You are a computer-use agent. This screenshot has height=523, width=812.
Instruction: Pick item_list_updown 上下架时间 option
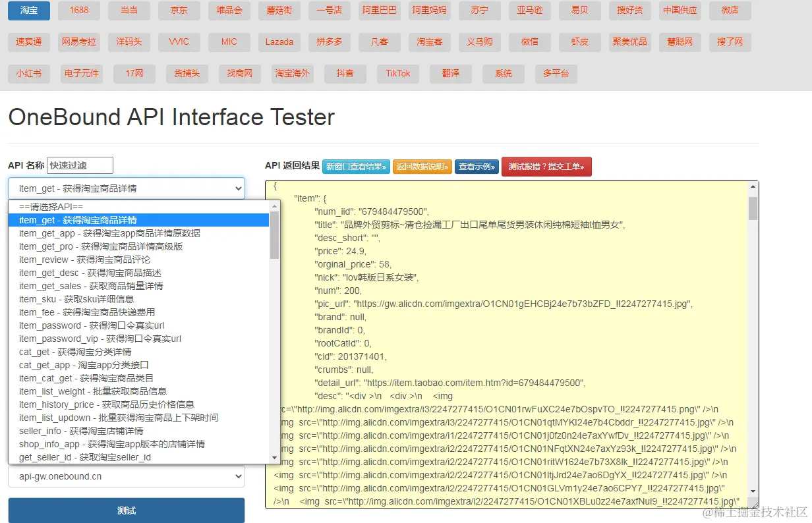pyautogui.click(x=139, y=418)
